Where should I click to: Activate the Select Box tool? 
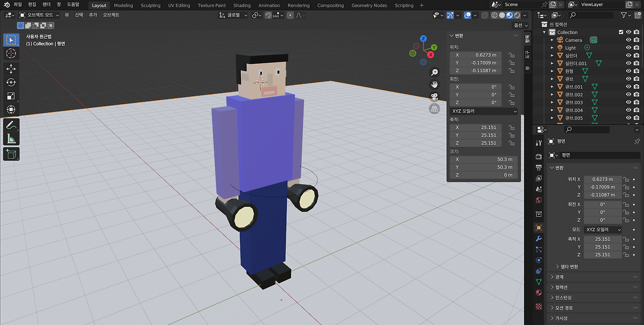click(11, 40)
